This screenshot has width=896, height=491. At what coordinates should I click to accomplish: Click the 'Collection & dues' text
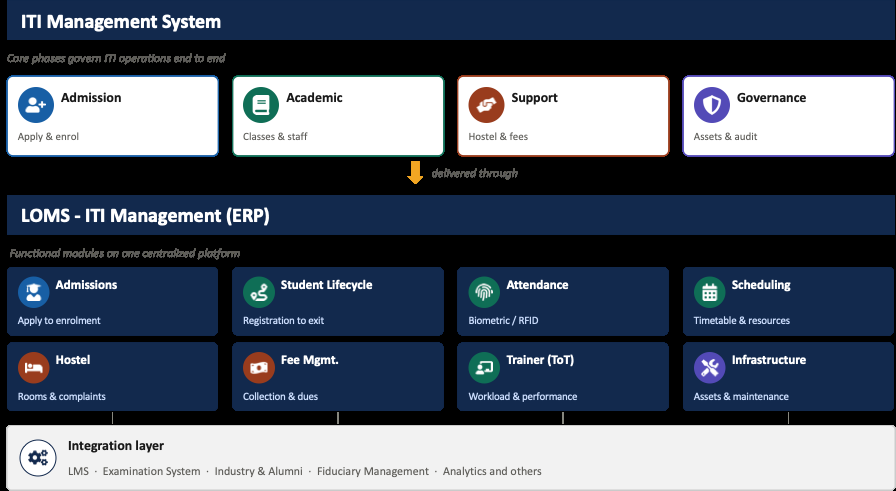click(x=280, y=397)
